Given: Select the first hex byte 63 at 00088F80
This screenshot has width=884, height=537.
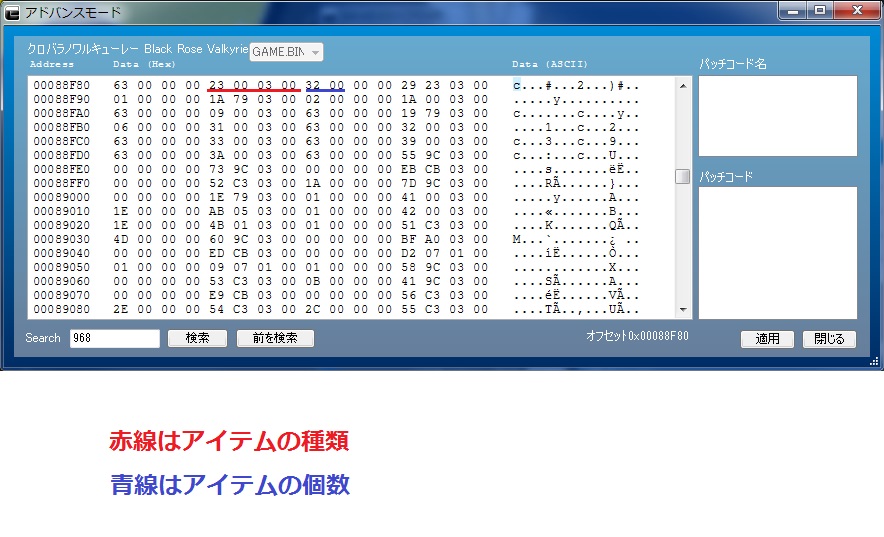Looking at the screenshot, I should point(121,86).
